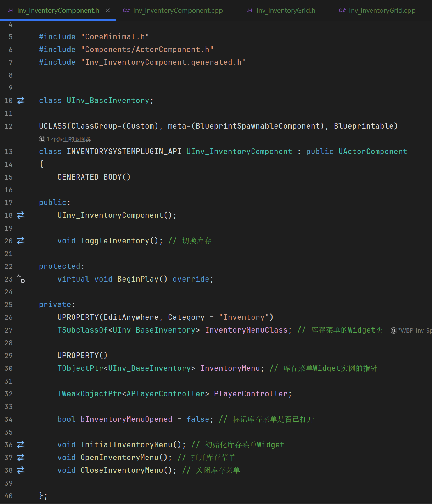This screenshot has height=504, width=432.
Task: Click "Components/ActorComponent.h" include string
Action: pos(147,50)
